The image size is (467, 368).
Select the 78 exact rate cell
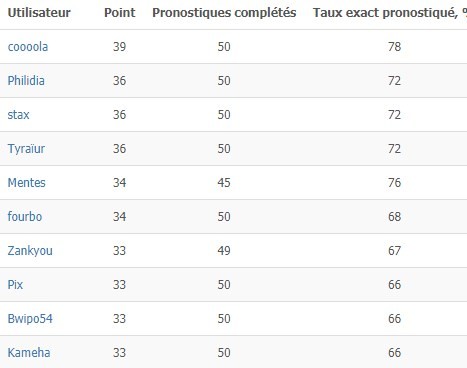click(394, 47)
